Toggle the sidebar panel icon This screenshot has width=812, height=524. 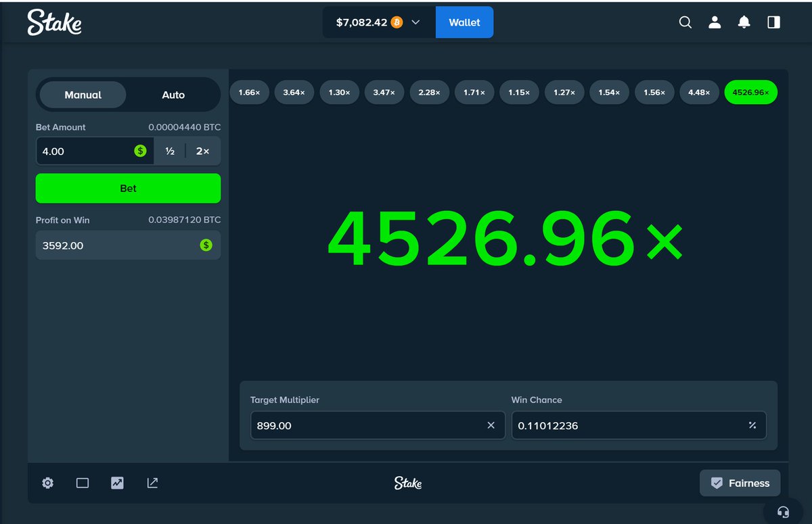773,22
